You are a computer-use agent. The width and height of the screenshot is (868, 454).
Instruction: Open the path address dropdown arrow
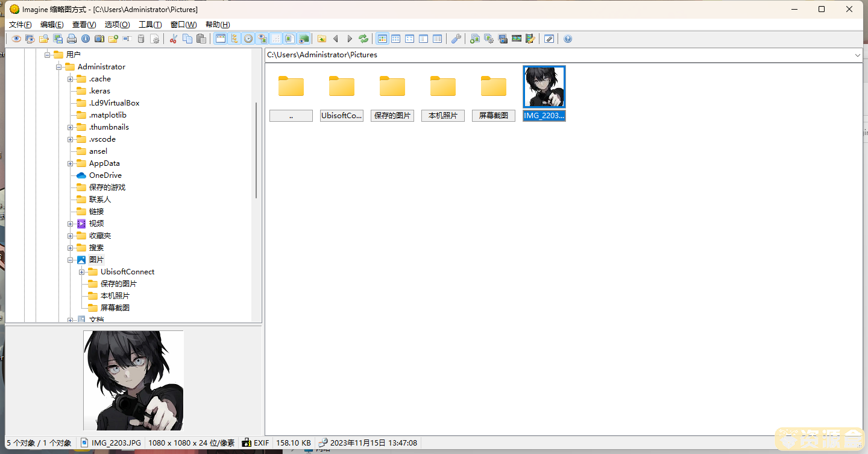click(857, 55)
